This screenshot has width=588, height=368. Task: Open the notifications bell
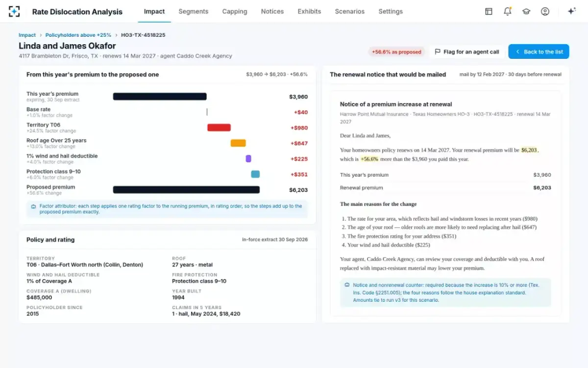507,11
